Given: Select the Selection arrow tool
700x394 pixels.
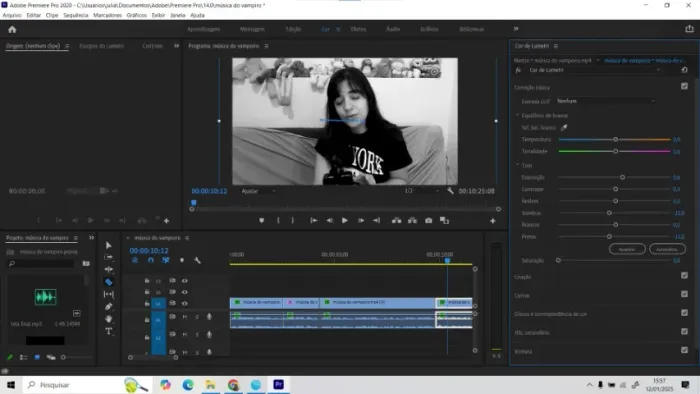Looking at the screenshot, I should coord(108,245).
